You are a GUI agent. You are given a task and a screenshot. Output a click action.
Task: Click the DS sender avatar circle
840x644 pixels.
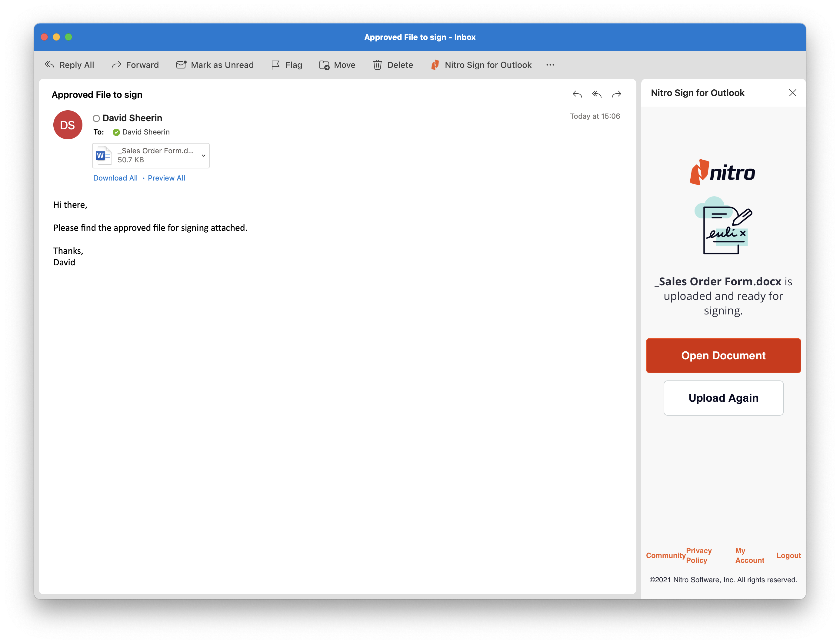coord(68,124)
